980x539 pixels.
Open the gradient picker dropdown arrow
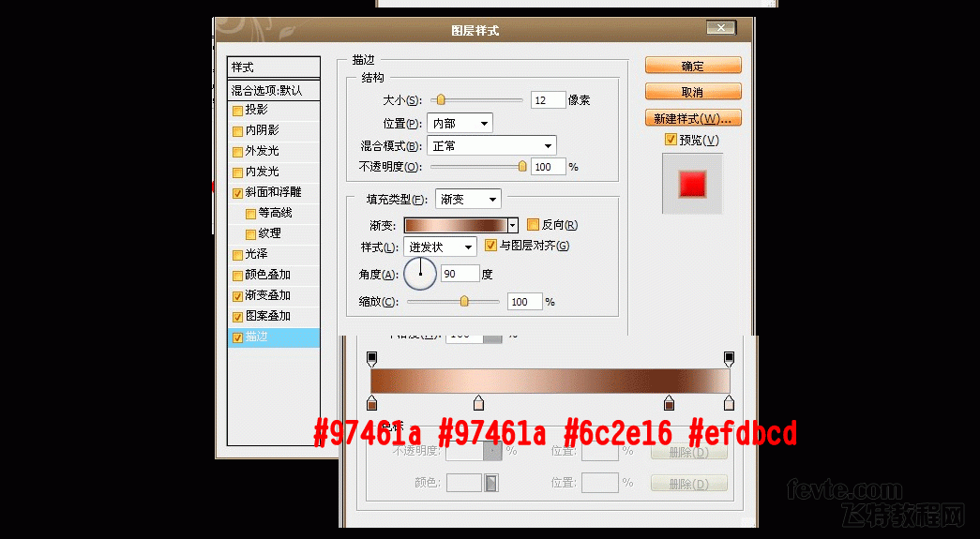coord(513,226)
